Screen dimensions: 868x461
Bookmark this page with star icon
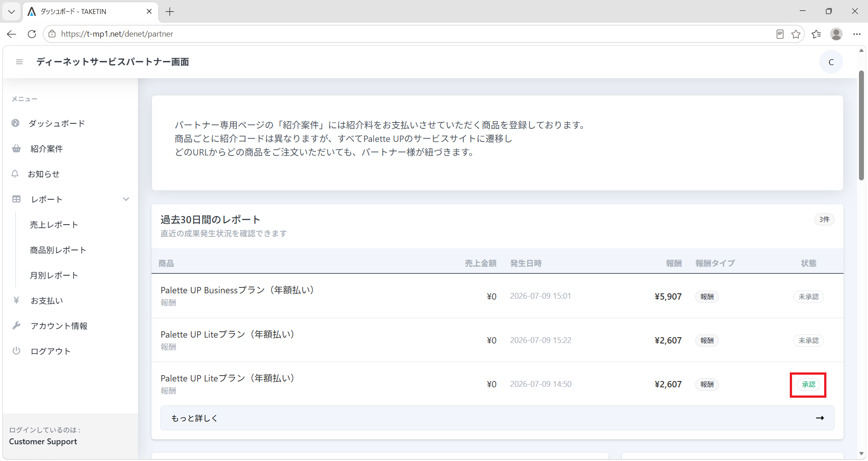(796, 34)
